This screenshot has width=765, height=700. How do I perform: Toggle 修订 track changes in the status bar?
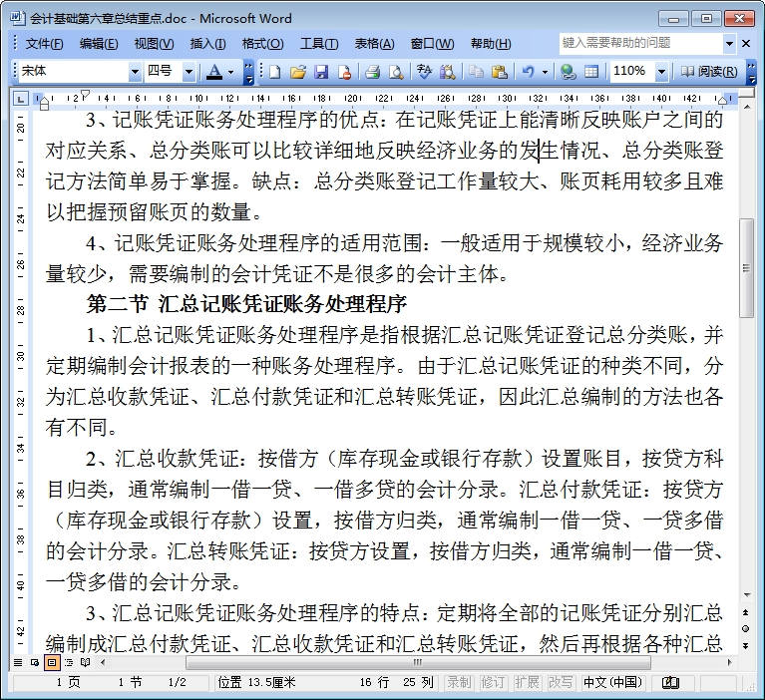(493, 682)
